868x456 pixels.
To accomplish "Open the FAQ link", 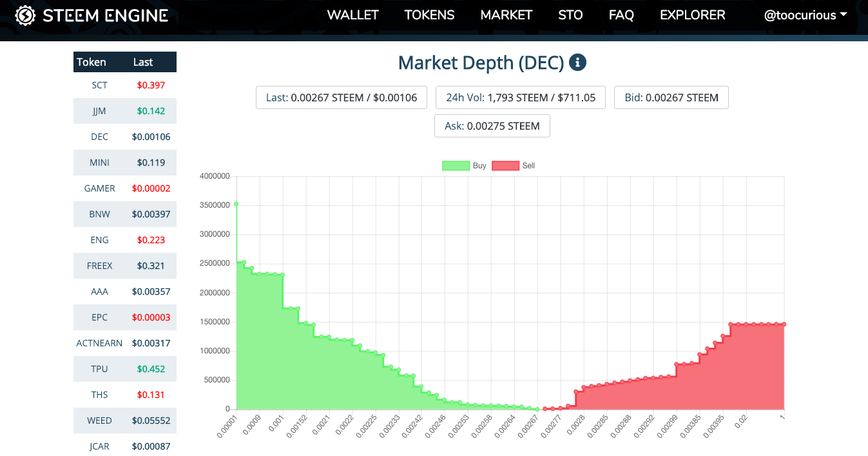I will pos(621,15).
